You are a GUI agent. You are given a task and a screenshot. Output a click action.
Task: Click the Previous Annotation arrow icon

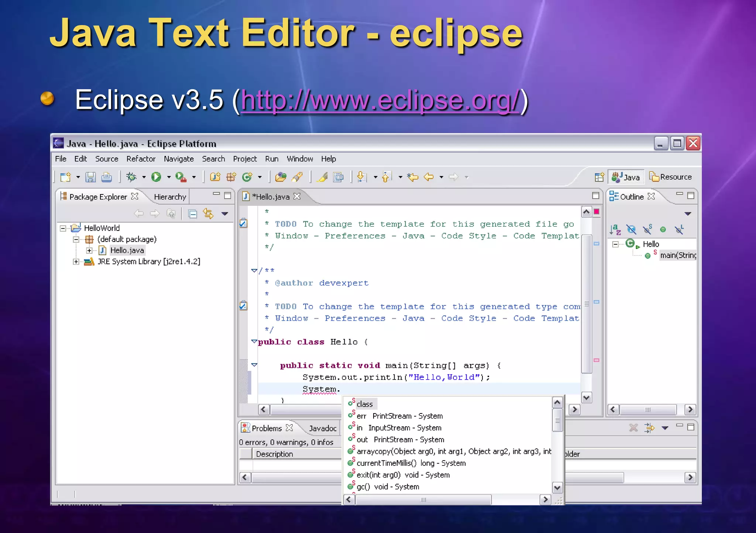[387, 177]
